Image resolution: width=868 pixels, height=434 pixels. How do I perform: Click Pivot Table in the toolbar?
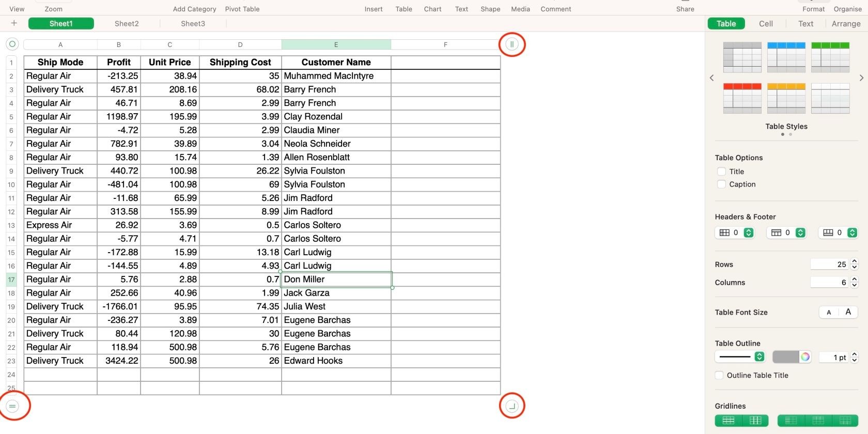click(x=242, y=9)
